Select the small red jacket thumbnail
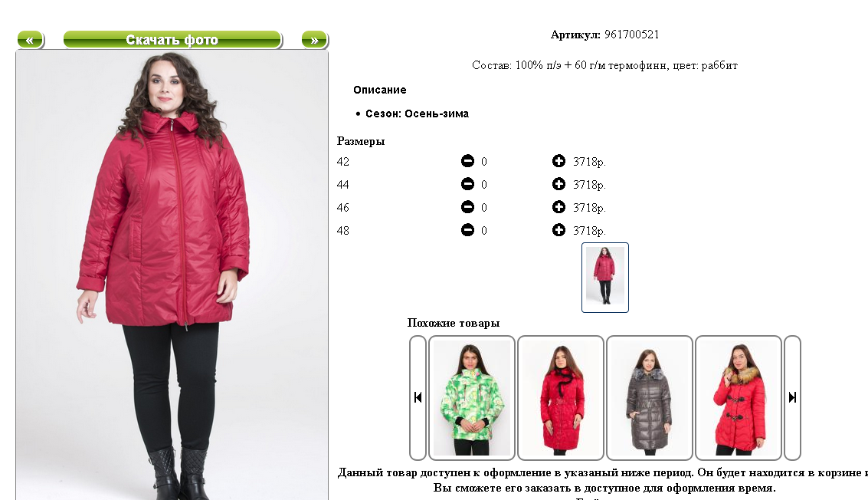Viewport: 868px width, 500px height. click(605, 277)
